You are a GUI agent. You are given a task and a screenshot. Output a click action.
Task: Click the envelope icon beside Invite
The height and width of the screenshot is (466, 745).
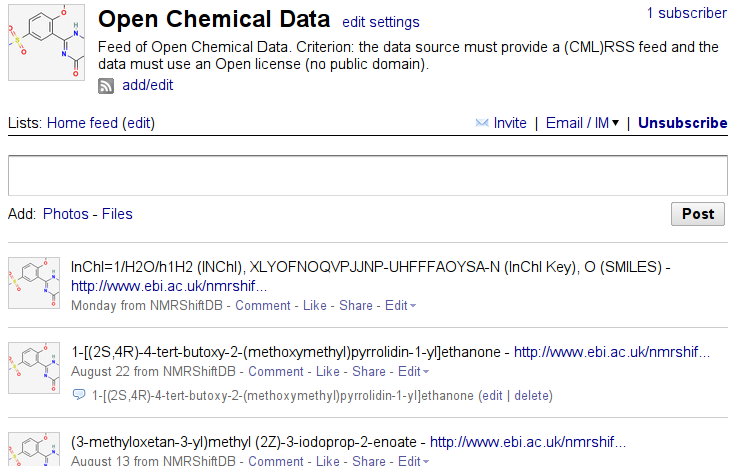(x=482, y=123)
